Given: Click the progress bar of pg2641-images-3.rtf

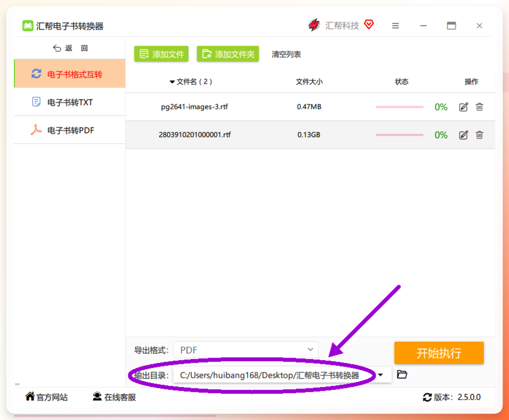Looking at the screenshot, I should click(x=399, y=107).
